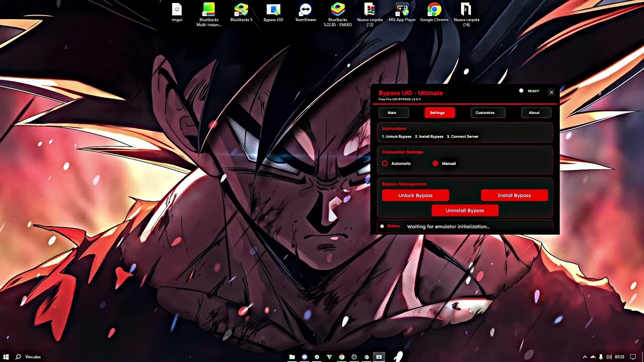This screenshot has height=362, width=644.
Task: Open the About tab
Action: click(536, 113)
